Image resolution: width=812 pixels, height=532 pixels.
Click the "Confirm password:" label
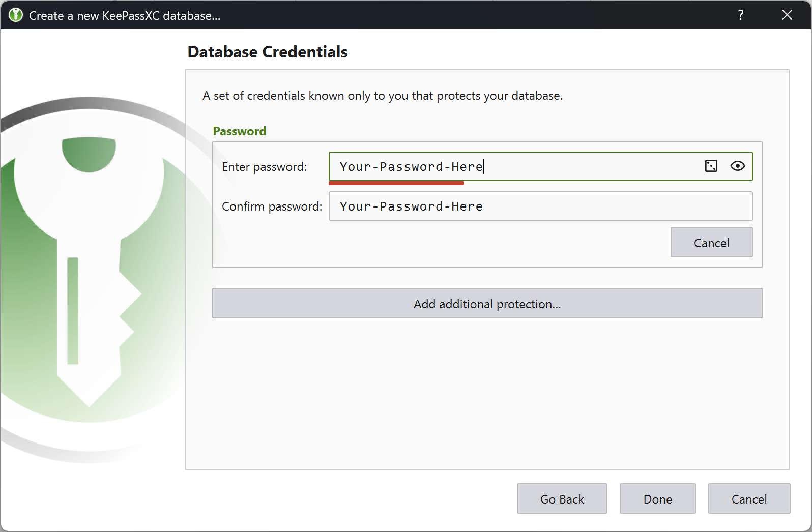point(272,206)
